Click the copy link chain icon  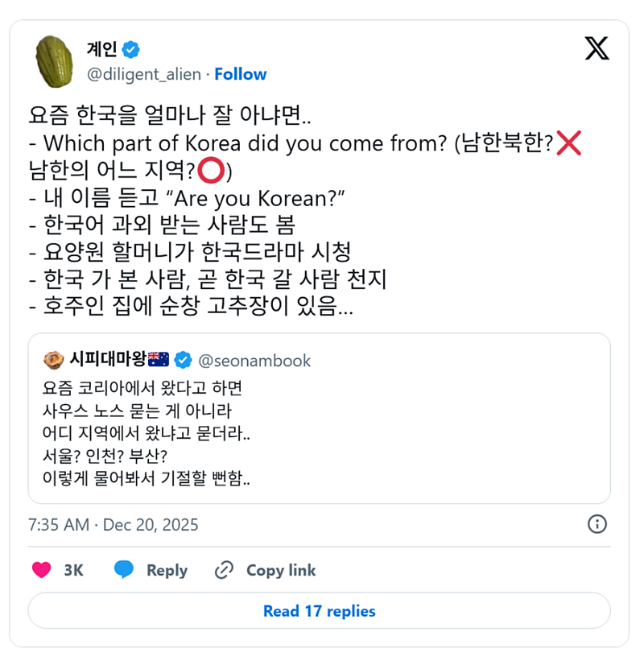click(224, 570)
